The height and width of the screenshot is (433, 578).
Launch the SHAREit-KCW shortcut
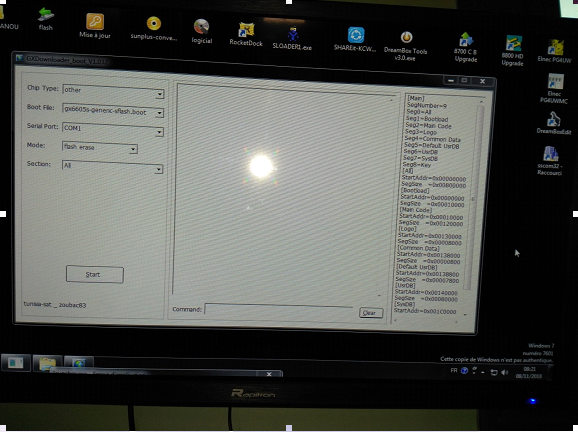pyautogui.click(x=355, y=39)
